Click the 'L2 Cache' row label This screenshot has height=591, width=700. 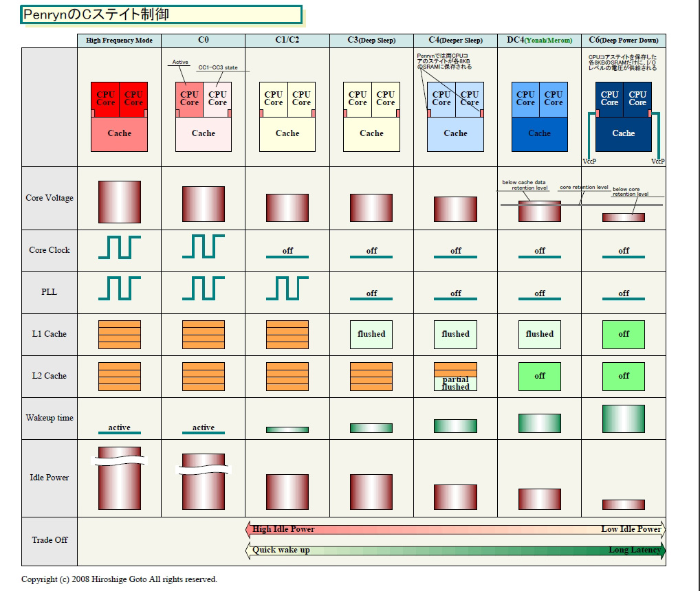click(49, 376)
